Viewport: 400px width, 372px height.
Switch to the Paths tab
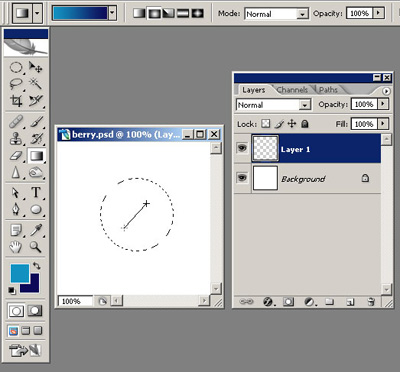point(328,90)
